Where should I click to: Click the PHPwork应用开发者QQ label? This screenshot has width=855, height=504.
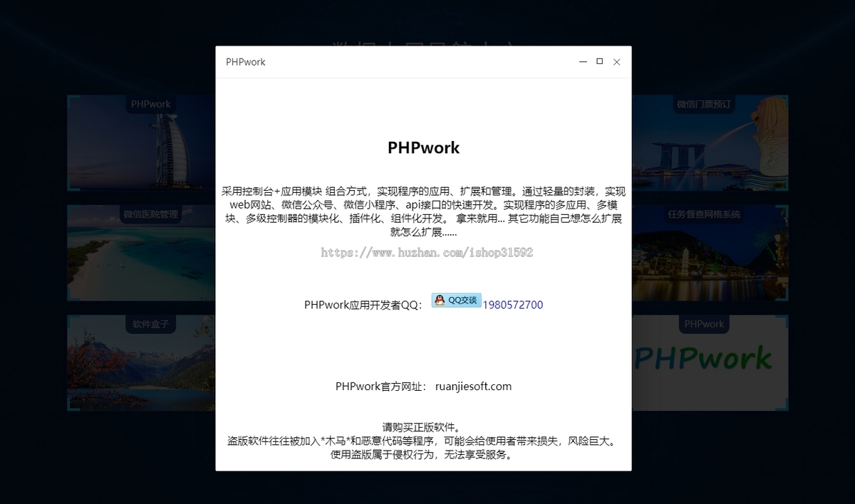[x=364, y=305]
